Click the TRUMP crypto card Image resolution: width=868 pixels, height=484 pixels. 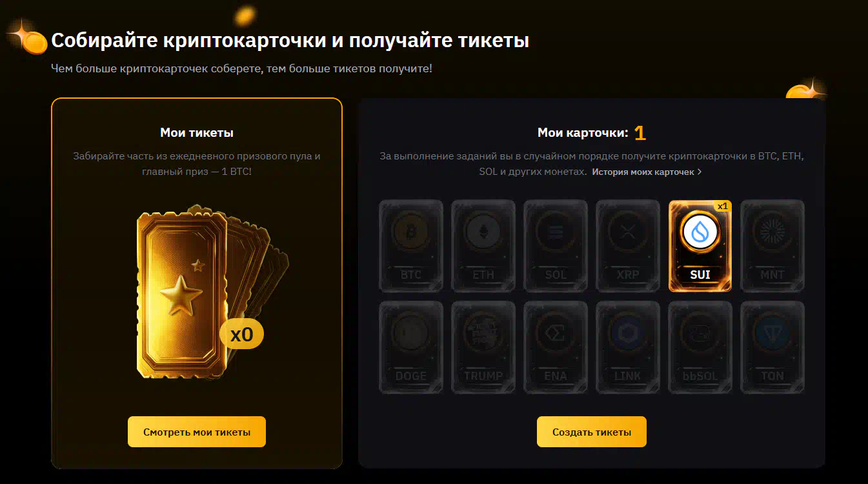coord(483,347)
